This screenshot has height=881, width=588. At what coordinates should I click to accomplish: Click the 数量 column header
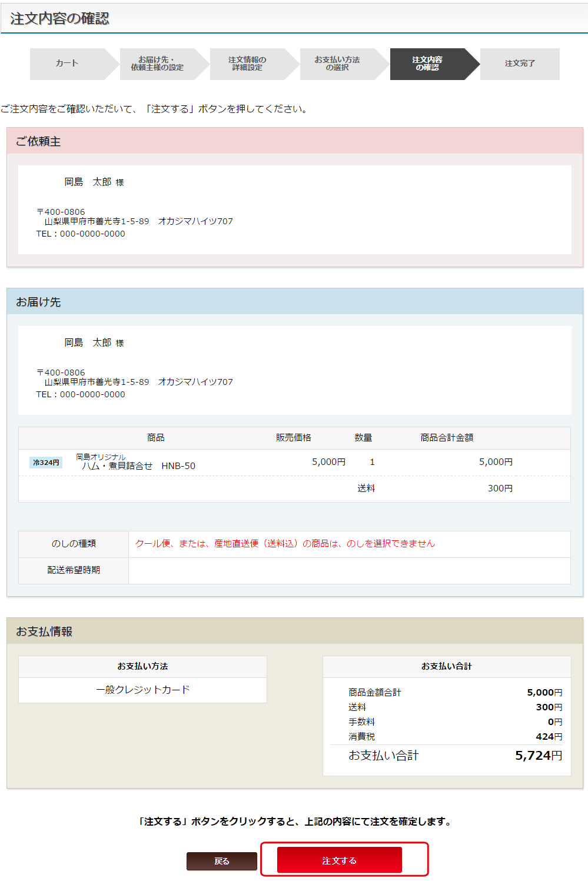(363, 438)
